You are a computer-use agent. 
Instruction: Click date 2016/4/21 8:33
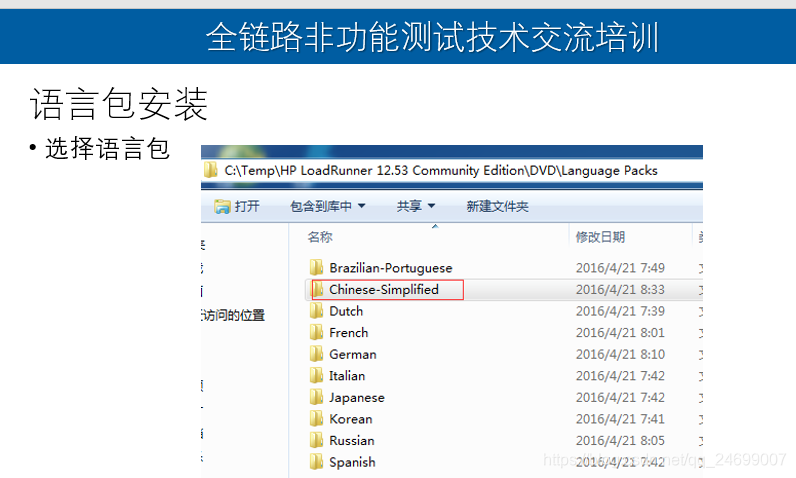(x=620, y=289)
